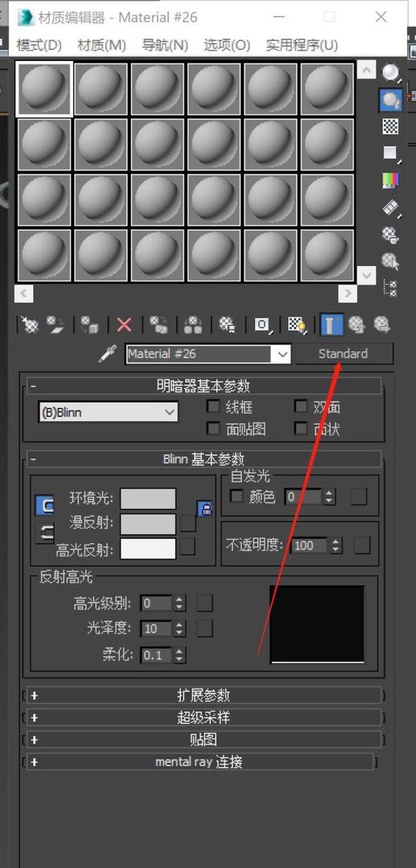
Task: Click the Standard material type button
Action: coord(344,354)
